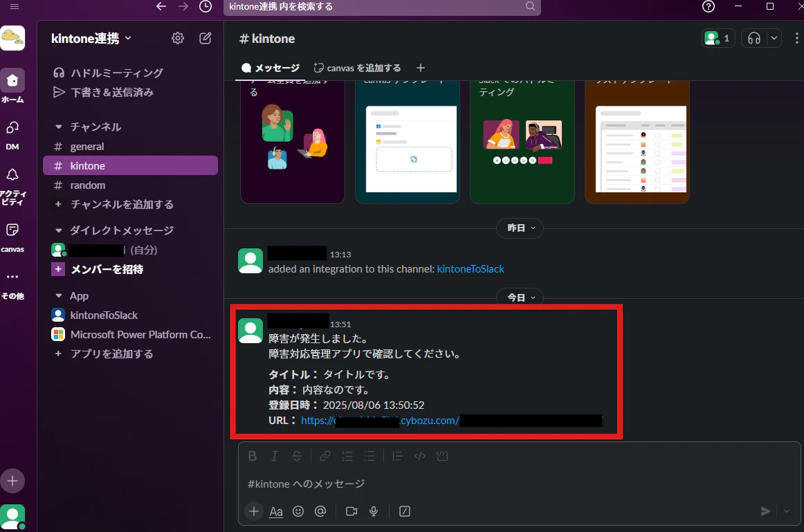Screen dimensions: 804x532
Task: Toggle ordered list formatting
Action: (347, 456)
